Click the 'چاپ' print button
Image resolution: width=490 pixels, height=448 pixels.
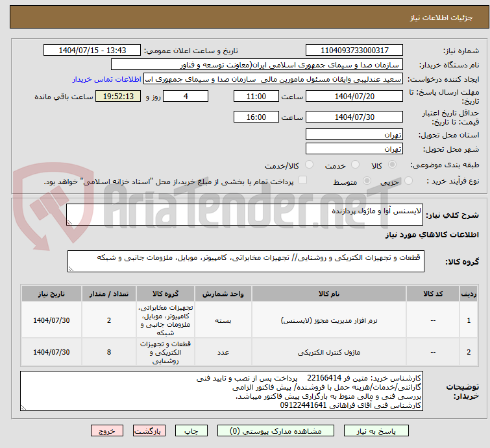click(191, 431)
